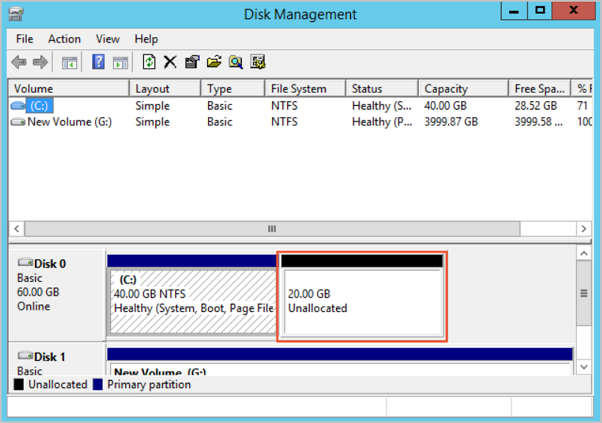Click the Explore magnifier toolbar icon
Screen dimensions: 602x423
pyautogui.click(x=236, y=62)
